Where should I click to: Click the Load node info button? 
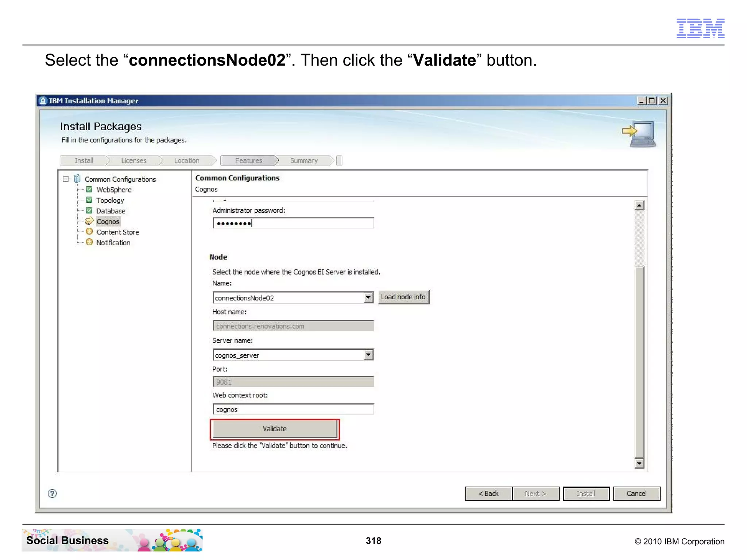tap(403, 297)
